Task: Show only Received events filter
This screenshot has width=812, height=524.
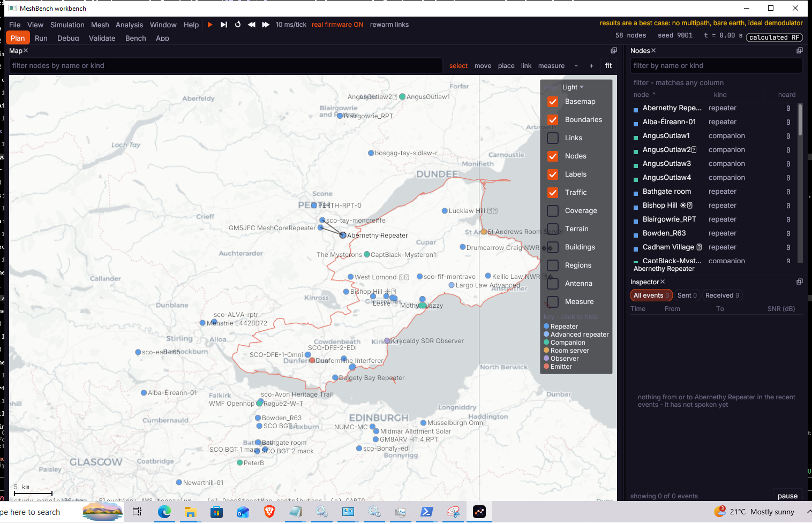Action: point(722,295)
